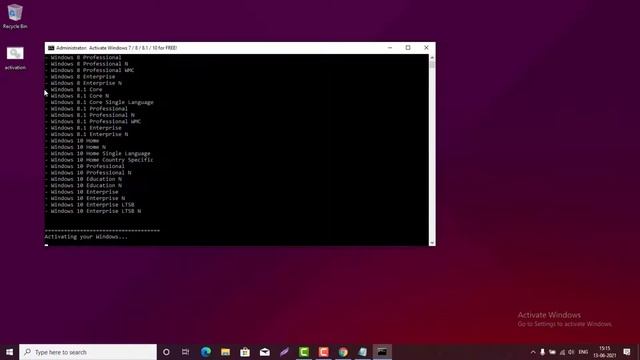Open the notepad-style app on the taskbar

[362, 352]
